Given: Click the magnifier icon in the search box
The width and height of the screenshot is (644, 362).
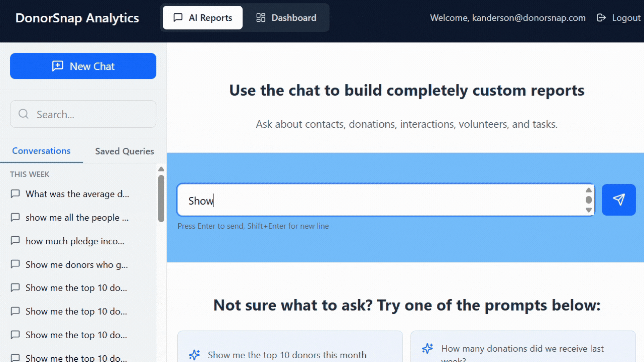Looking at the screenshot, I should pos(23,114).
